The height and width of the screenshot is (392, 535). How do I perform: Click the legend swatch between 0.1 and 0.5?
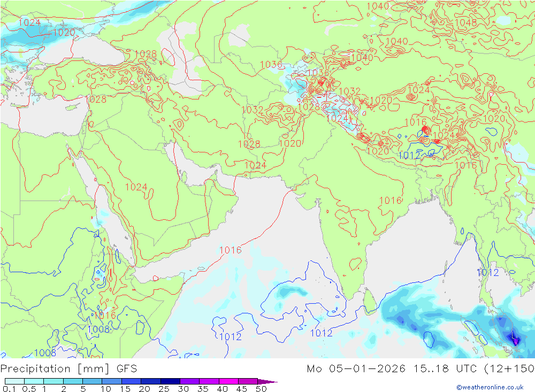[x=14, y=381]
